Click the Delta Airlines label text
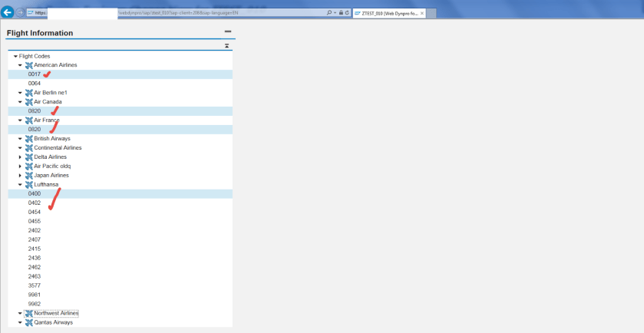 [50, 157]
